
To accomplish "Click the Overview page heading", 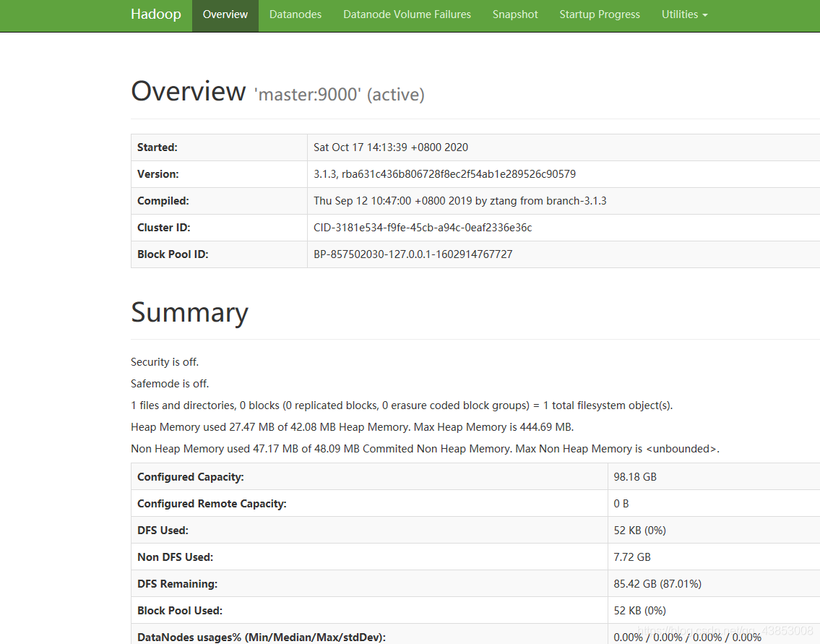I will pos(188,92).
